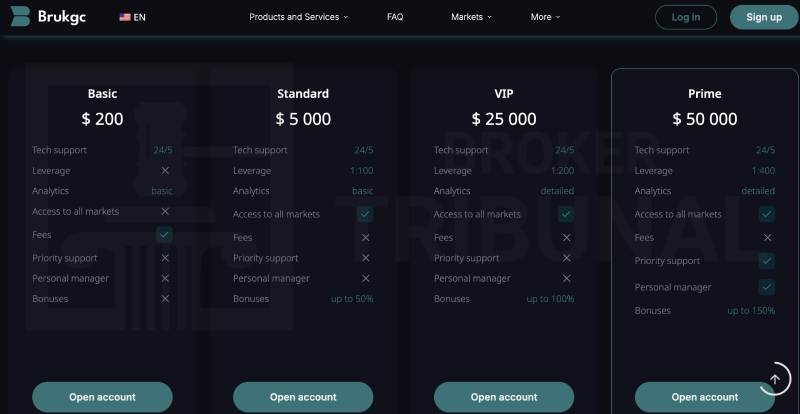Open the FAQ page
800x414 pixels.
(395, 17)
